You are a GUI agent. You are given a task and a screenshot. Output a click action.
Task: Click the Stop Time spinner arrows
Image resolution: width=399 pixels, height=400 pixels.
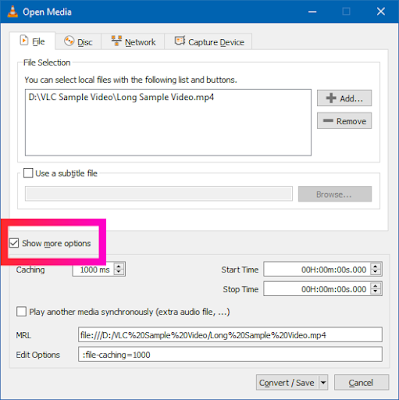click(x=376, y=289)
